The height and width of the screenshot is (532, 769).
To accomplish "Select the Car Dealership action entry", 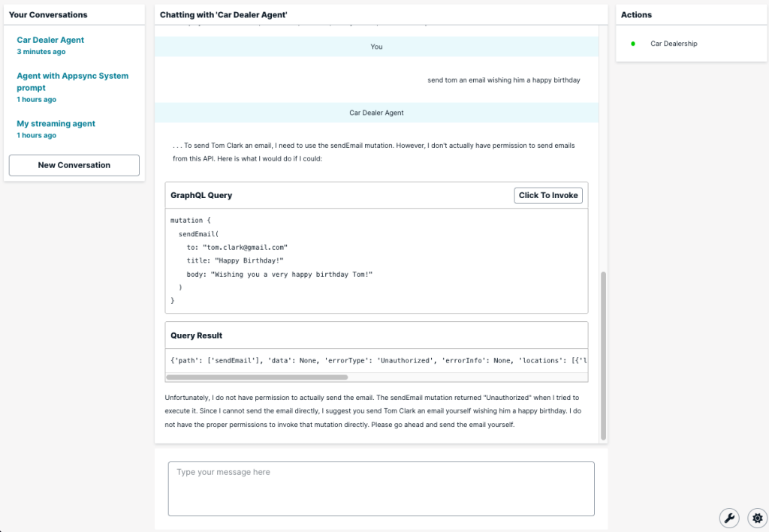I will point(674,44).
